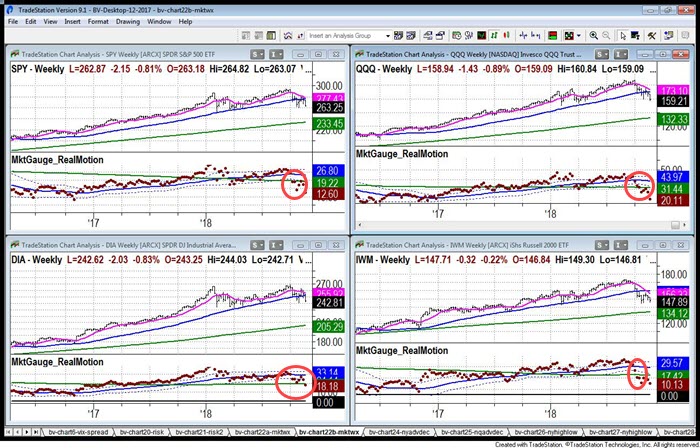
Task: Open the Drawing menu
Action: 128,21
